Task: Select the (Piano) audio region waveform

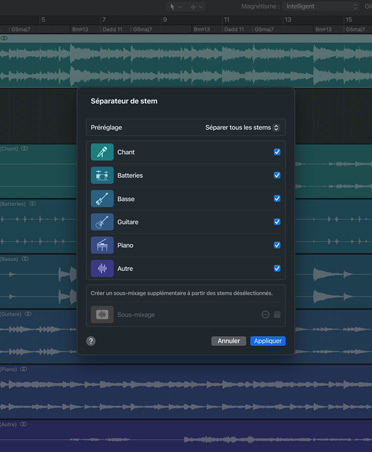Action: tap(186, 395)
